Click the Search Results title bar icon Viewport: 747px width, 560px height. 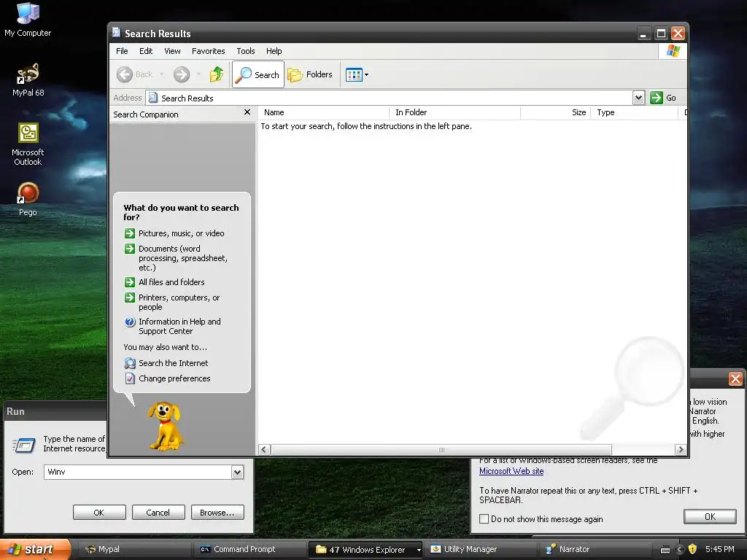[116, 33]
